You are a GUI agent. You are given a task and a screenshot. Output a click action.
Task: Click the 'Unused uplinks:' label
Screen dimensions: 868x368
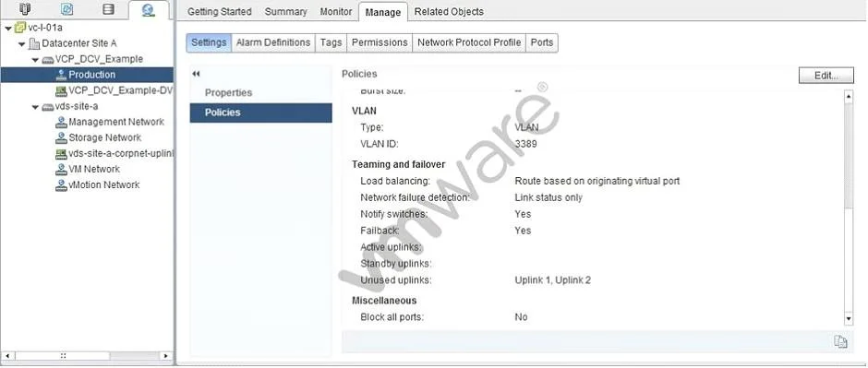pyautogui.click(x=396, y=280)
